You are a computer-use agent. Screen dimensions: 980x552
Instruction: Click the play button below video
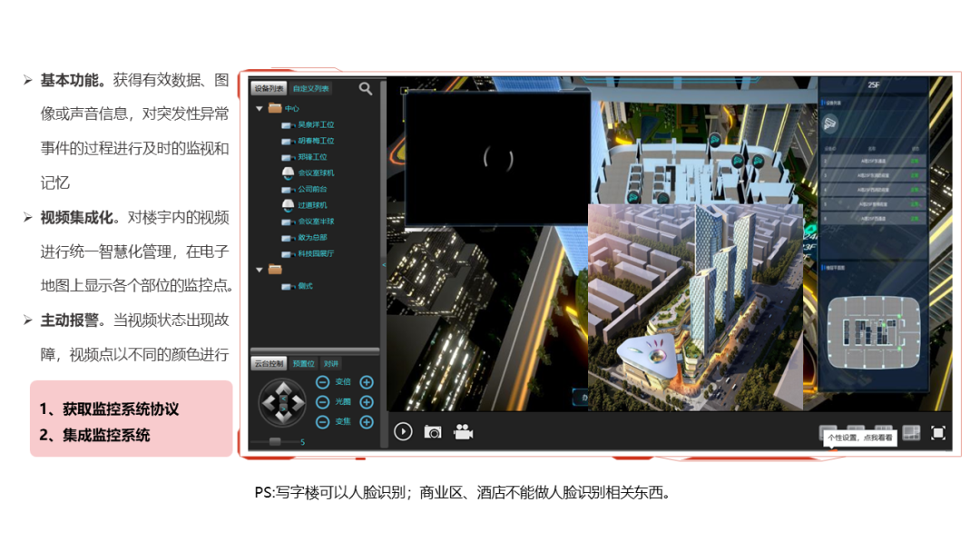coord(403,432)
